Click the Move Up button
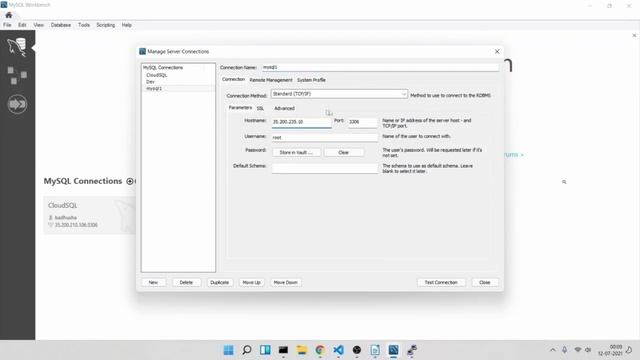The image size is (640, 360). point(251,282)
